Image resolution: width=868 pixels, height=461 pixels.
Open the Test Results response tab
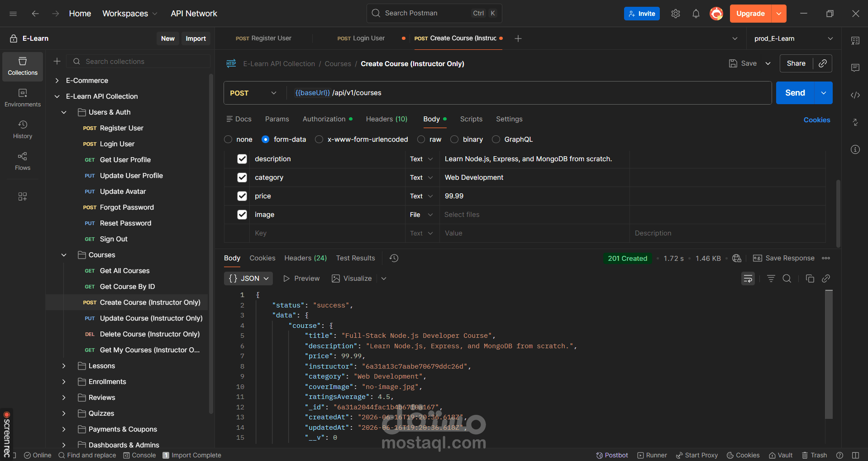click(355, 258)
